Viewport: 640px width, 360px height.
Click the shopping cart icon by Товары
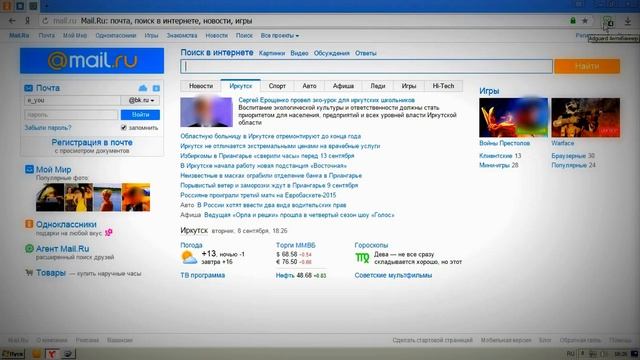pos(29,273)
